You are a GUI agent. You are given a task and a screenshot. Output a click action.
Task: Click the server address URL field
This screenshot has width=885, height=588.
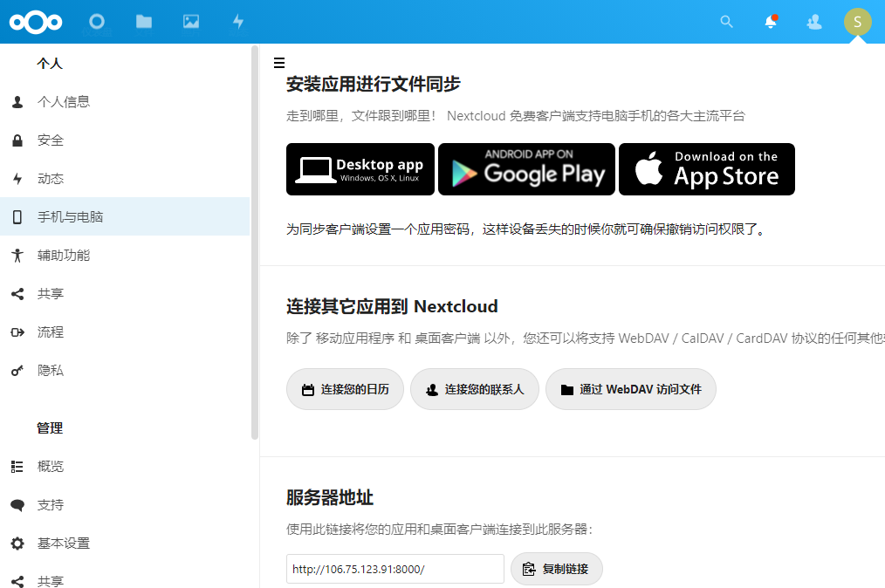395,569
